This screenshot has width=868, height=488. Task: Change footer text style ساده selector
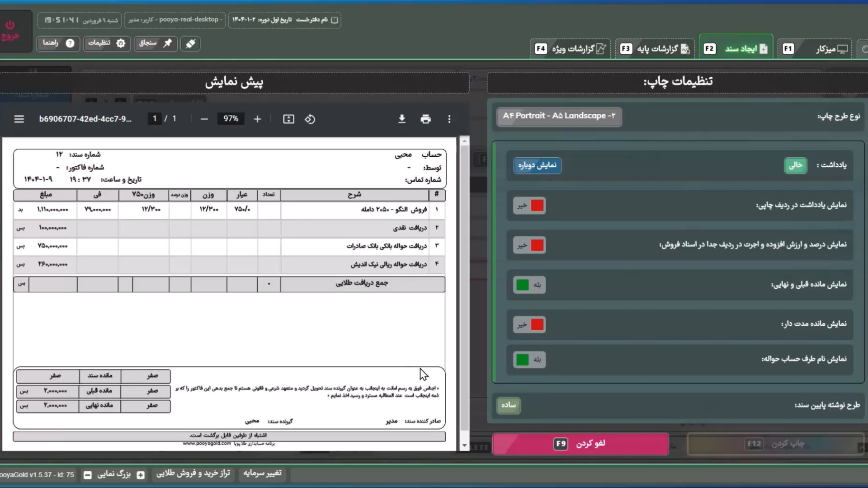(x=509, y=405)
